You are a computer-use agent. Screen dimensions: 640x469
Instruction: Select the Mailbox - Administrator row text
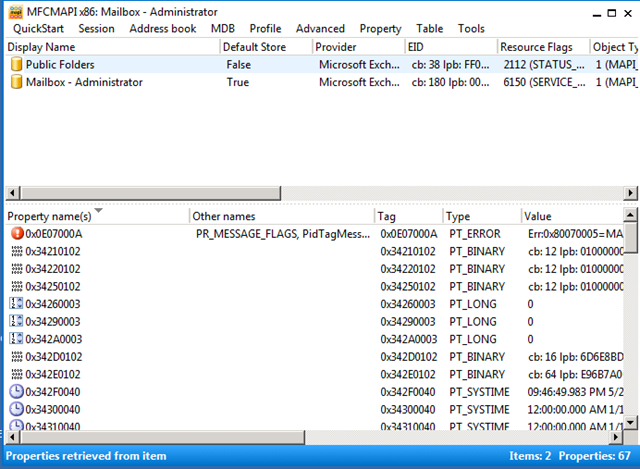pos(84,82)
